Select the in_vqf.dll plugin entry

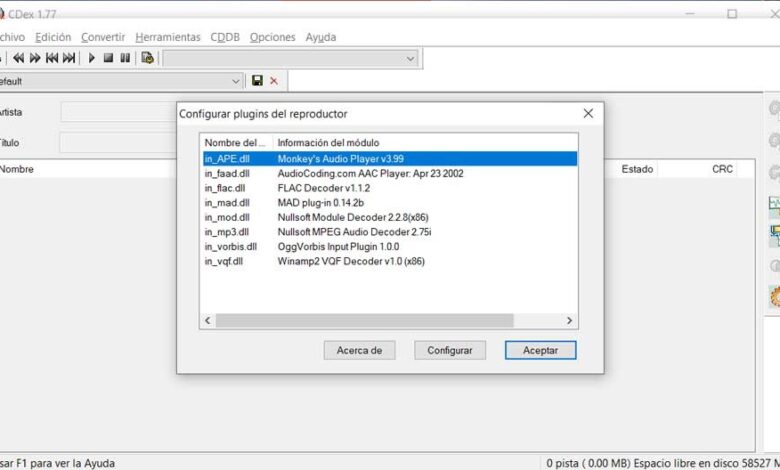coord(224,261)
